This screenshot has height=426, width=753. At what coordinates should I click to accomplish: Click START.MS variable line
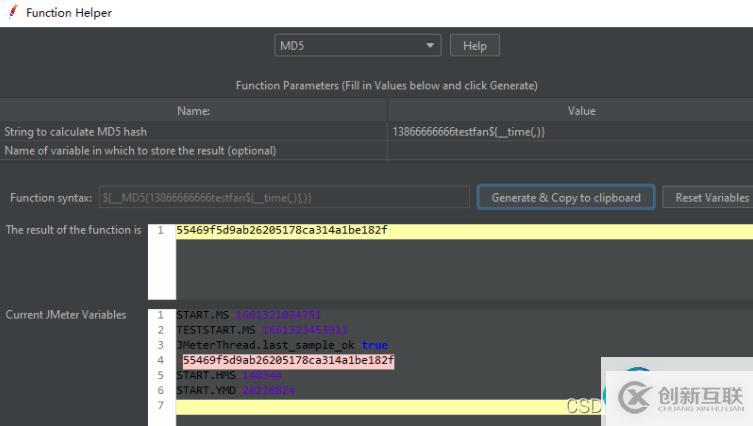(248, 315)
